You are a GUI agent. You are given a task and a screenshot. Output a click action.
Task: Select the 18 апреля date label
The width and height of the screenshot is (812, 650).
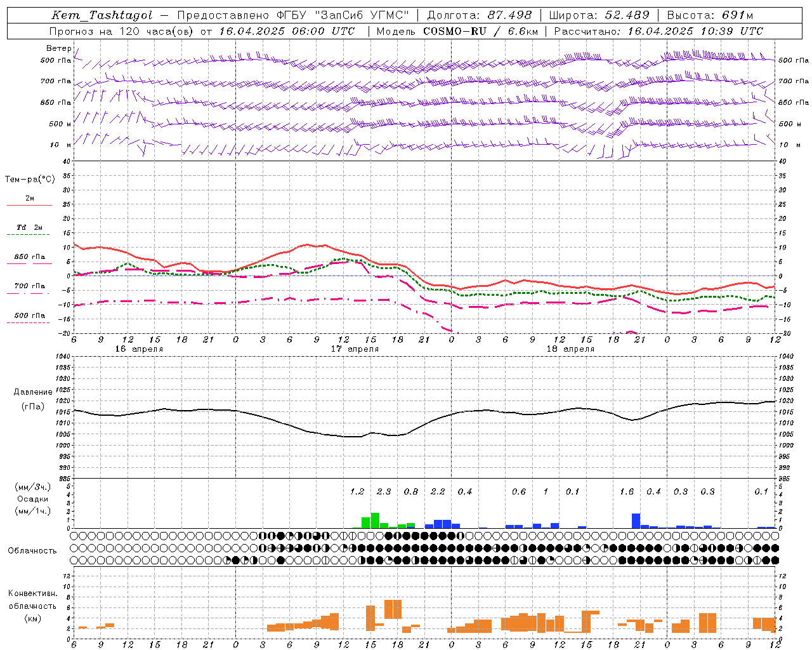[570, 349]
